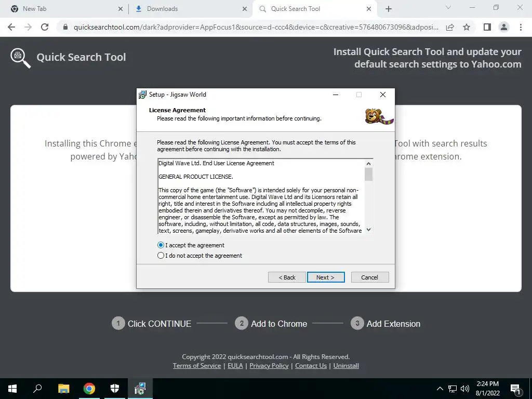The image size is (532, 399).
Task: Click the license scrollbar thumb
Action: click(368, 174)
